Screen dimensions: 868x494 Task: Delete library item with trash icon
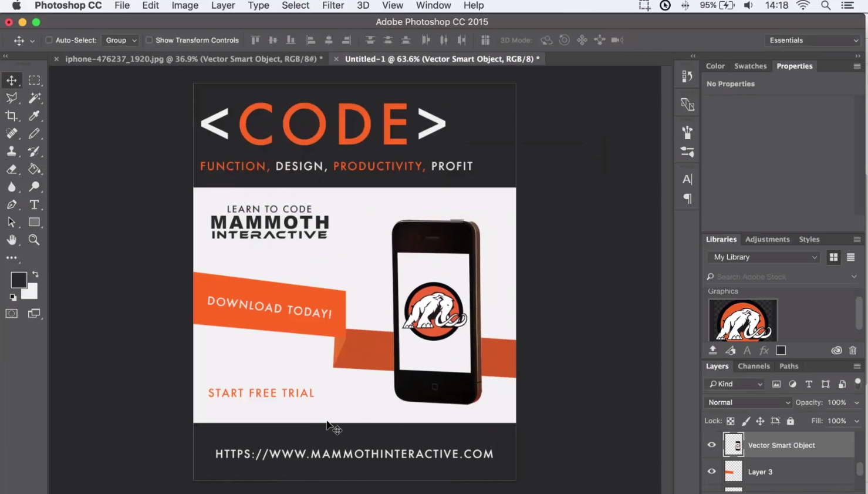[853, 351]
